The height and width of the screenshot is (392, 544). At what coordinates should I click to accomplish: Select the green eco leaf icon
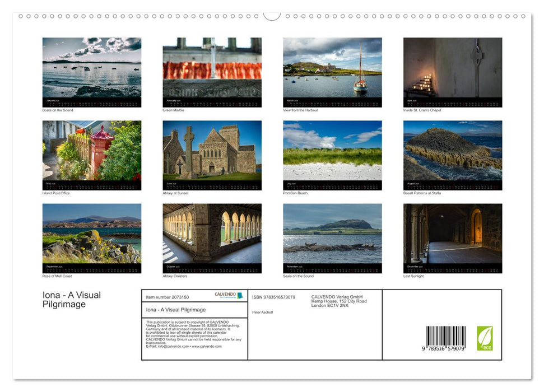485,337
